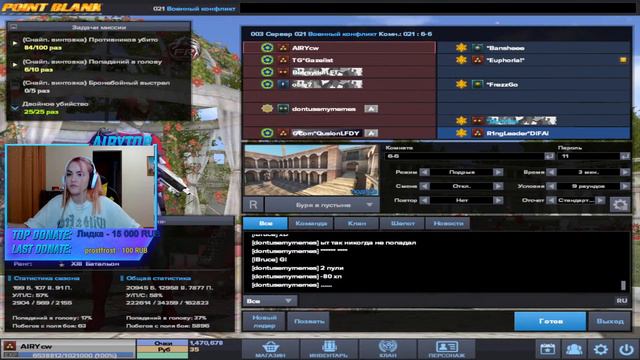This screenshot has width=640, height=360.
Task: Switch Режим to the next mode
Action: point(498,172)
